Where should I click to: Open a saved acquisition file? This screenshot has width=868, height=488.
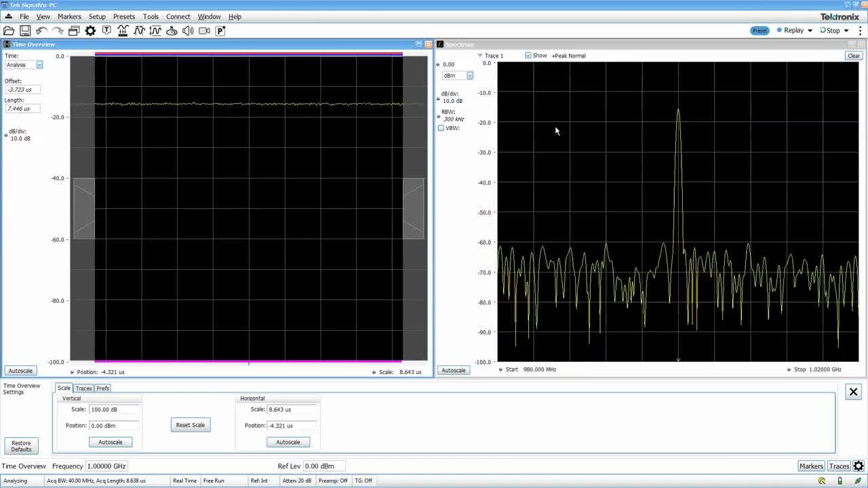9,30
